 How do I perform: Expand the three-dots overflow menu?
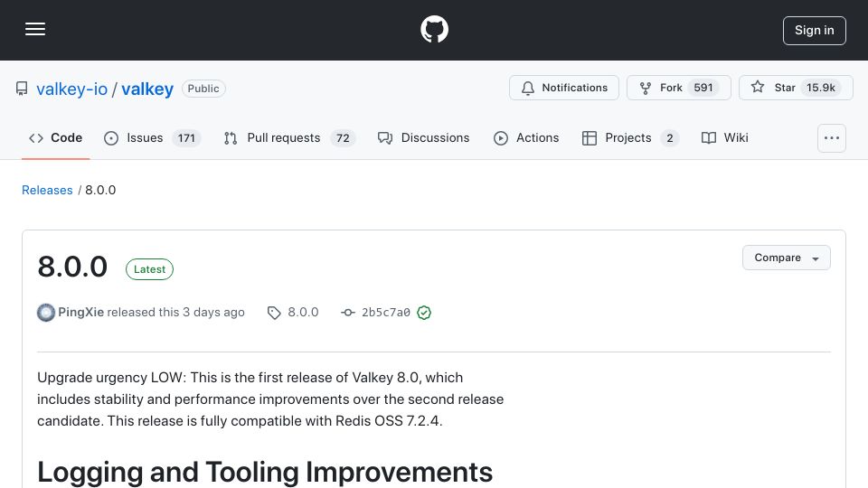(x=832, y=137)
